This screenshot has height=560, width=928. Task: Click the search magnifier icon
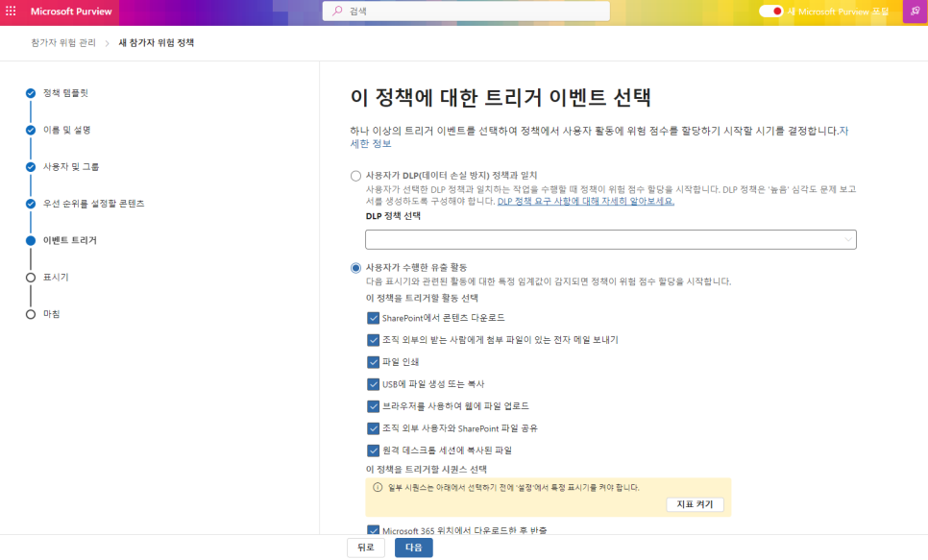click(x=337, y=11)
